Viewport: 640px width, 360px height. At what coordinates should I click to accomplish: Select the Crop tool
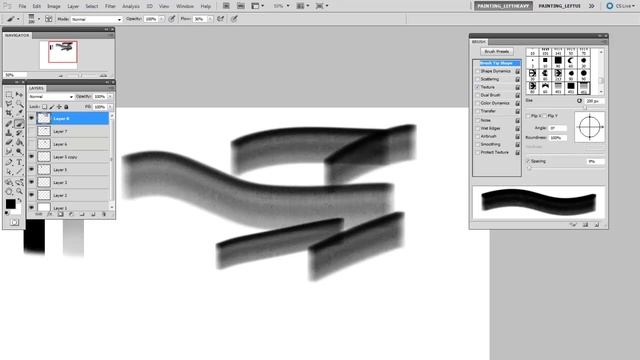[x=9, y=113]
